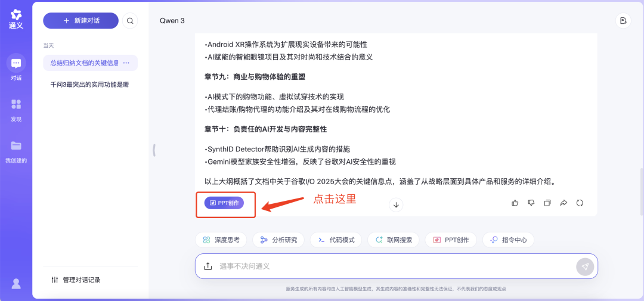
Task: Dislike the response with thumbs down
Action: point(531,203)
